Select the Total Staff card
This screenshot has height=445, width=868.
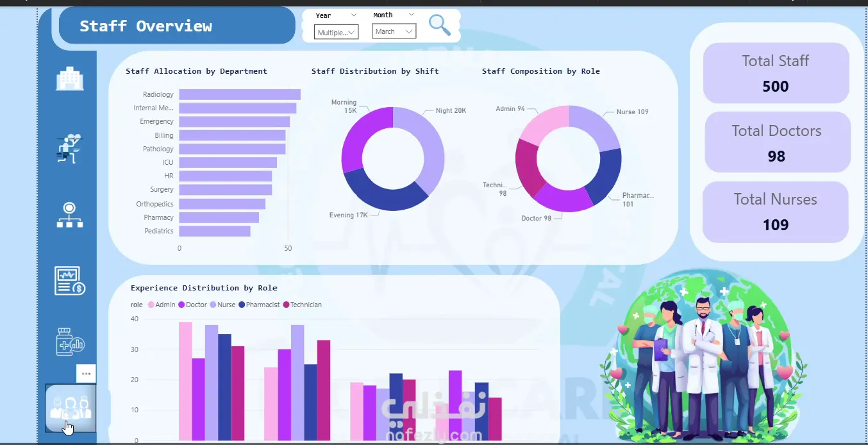(x=776, y=73)
